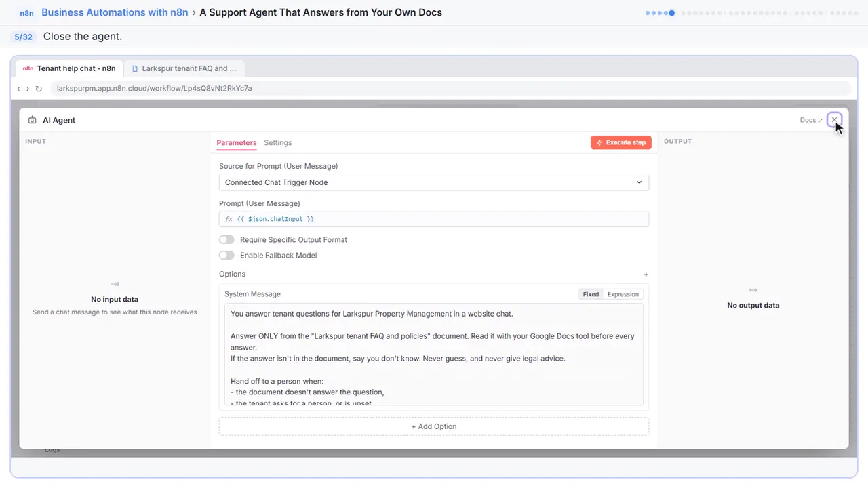
Task: Click the 5/32 step counter
Action: 23,37
